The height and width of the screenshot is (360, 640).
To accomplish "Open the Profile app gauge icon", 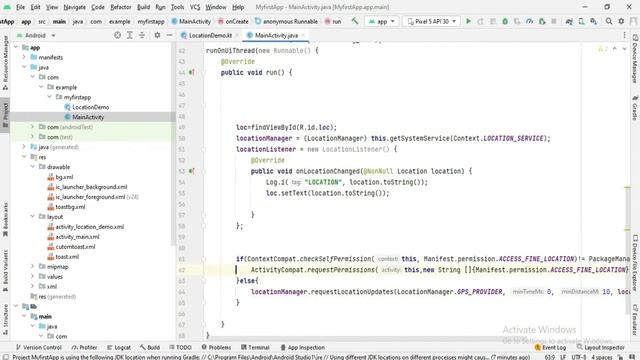I will click(529, 21).
